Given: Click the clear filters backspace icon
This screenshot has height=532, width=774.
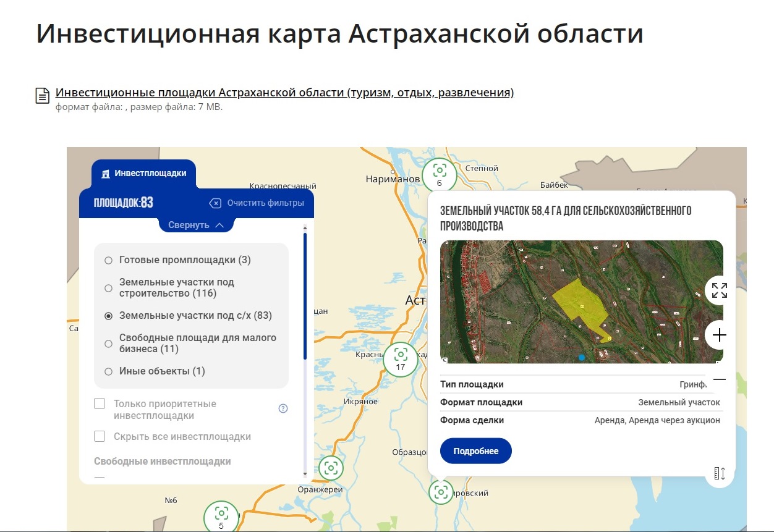Looking at the screenshot, I should point(215,203).
